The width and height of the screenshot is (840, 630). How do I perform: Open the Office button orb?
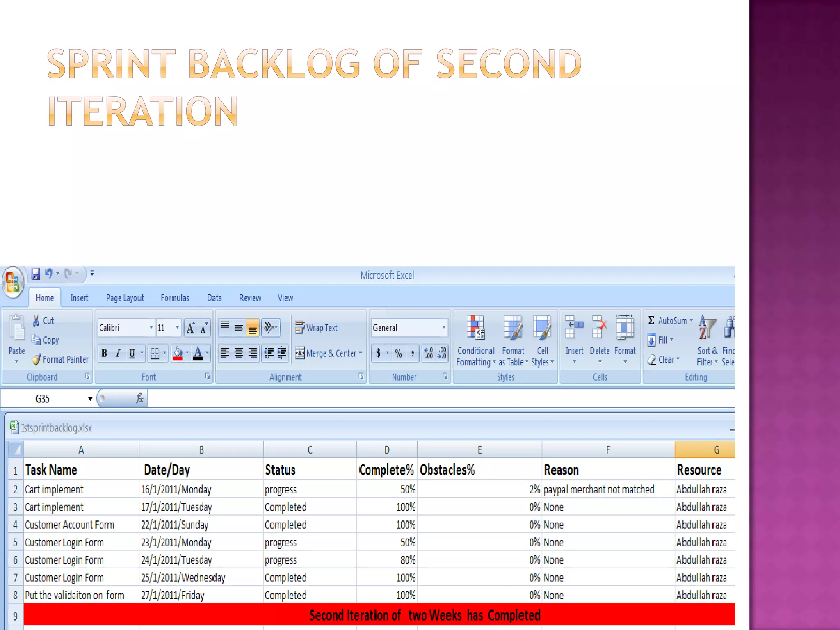click(13, 282)
